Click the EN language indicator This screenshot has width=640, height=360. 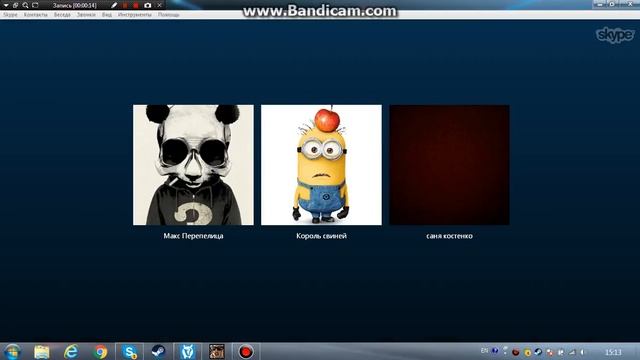484,351
